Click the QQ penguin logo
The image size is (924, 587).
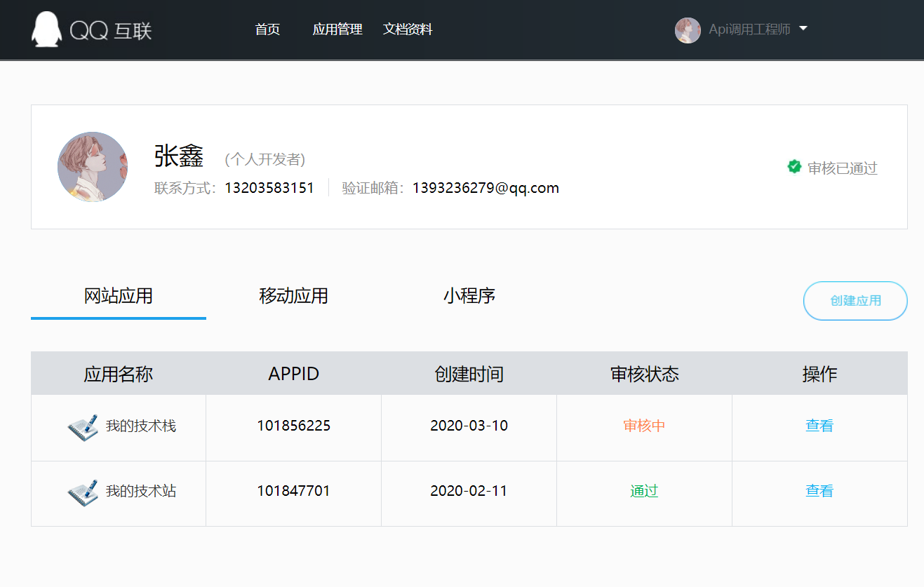pos(46,29)
